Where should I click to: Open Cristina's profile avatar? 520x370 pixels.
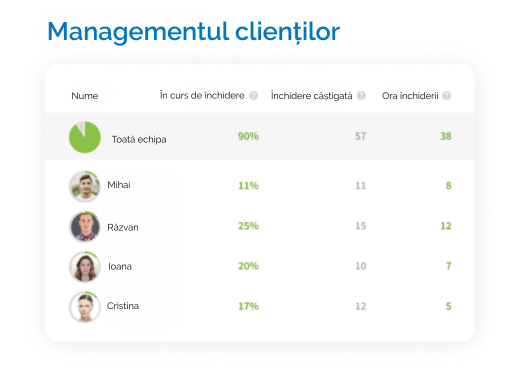click(85, 307)
